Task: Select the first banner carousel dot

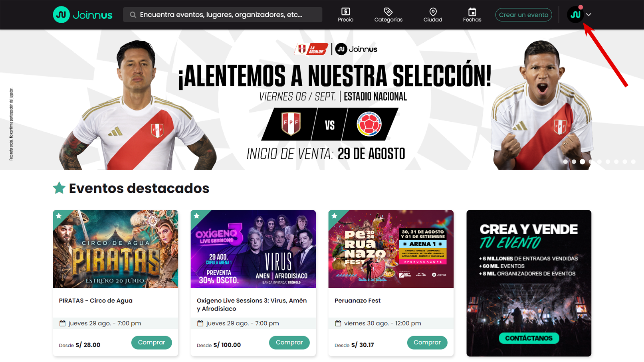Action: click(x=565, y=162)
